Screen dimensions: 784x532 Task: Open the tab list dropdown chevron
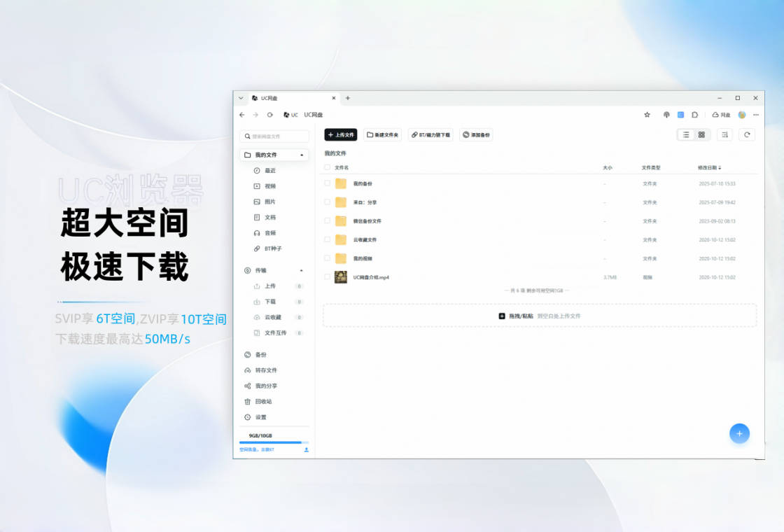tap(241, 98)
